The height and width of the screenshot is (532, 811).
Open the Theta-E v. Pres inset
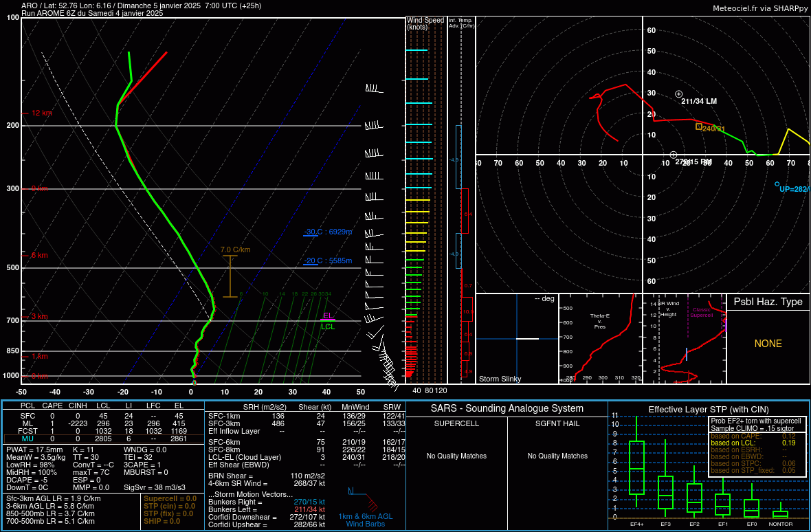pyautogui.click(x=599, y=339)
